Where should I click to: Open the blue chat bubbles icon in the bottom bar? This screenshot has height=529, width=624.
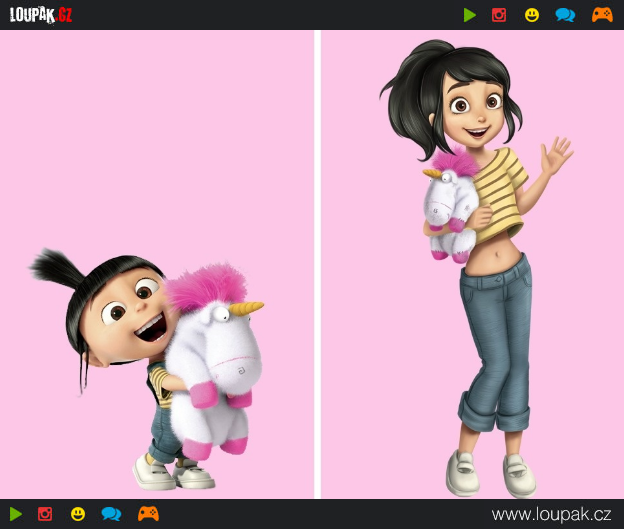[111, 514]
